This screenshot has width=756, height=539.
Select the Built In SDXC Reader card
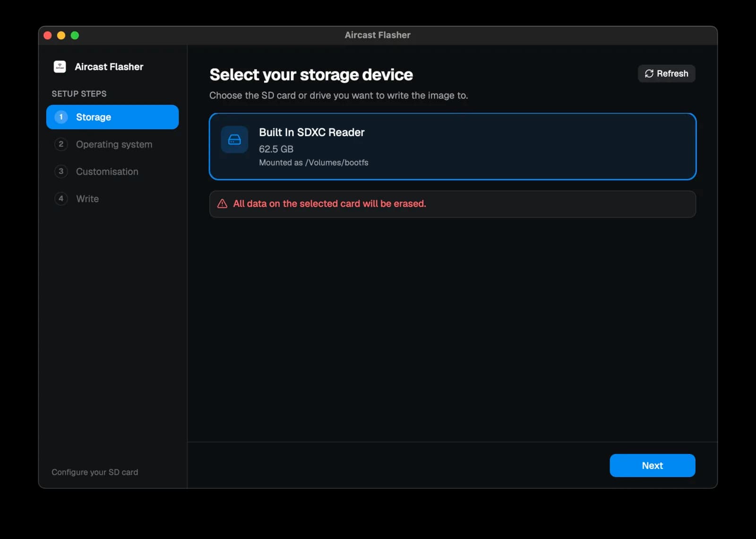click(453, 147)
